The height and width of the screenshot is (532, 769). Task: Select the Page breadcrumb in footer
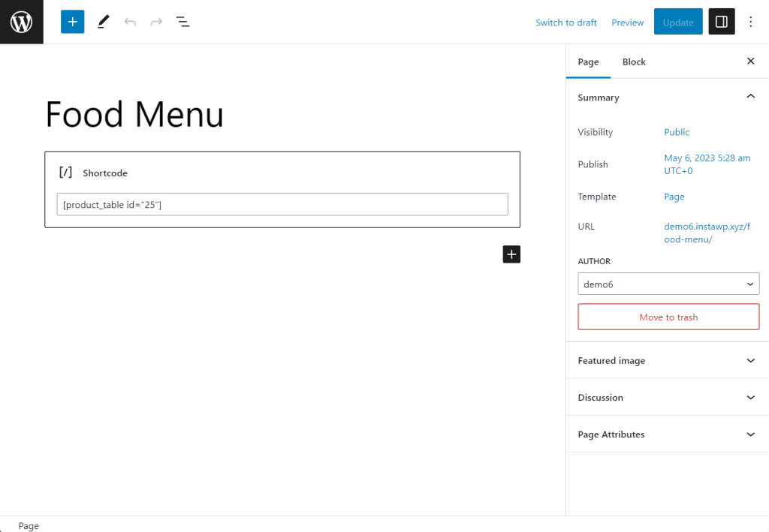click(29, 526)
